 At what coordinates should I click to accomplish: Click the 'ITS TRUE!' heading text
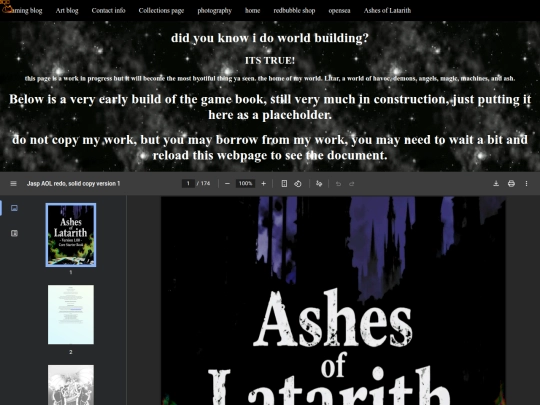[270, 61]
